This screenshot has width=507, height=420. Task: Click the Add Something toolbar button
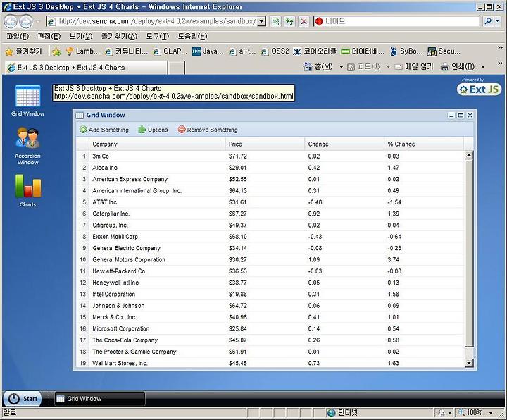pyautogui.click(x=104, y=130)
